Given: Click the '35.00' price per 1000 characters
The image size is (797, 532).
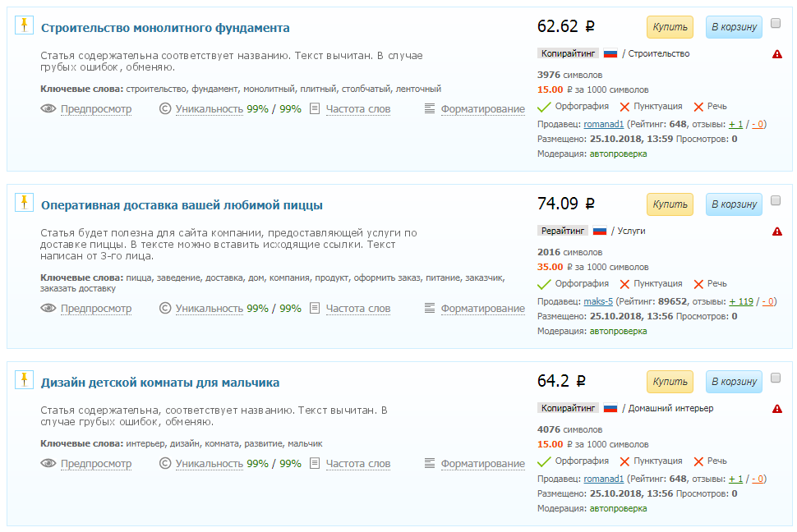Looking at the screenshot, I should [550, 267].
